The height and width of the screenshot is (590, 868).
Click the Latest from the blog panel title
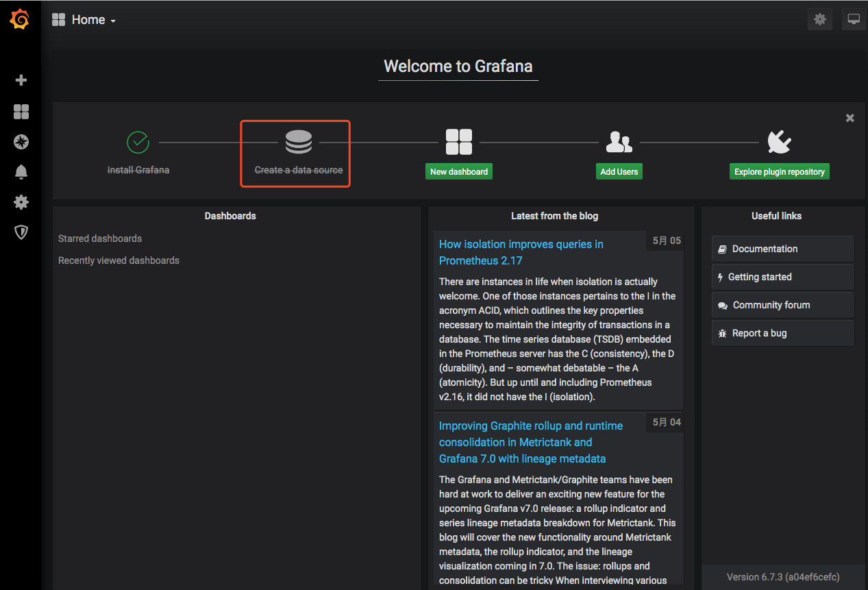(555, 216)
